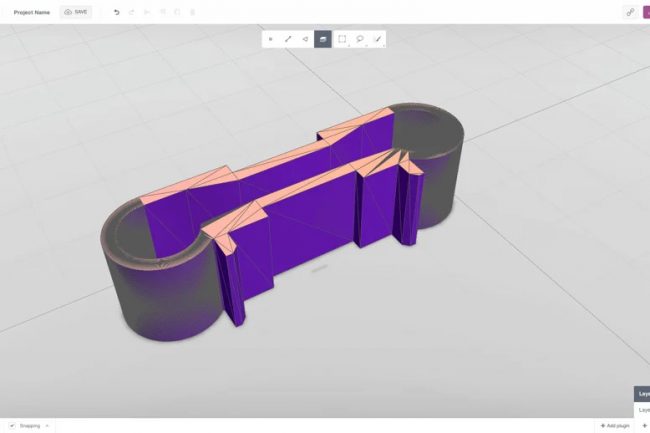Screen dimensions: 650x433
Task: Choose the lasso selection tool
Action: pyautogui.click(x=360, y=39)
